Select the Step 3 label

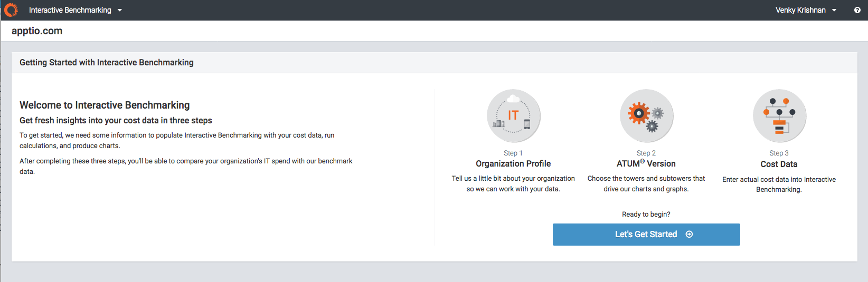(x=779, y=153)
